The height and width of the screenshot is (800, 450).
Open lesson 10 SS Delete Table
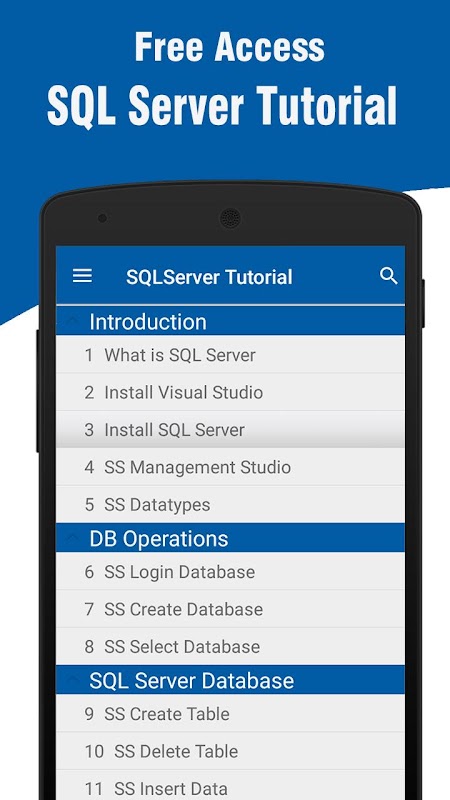click(230, 751)
